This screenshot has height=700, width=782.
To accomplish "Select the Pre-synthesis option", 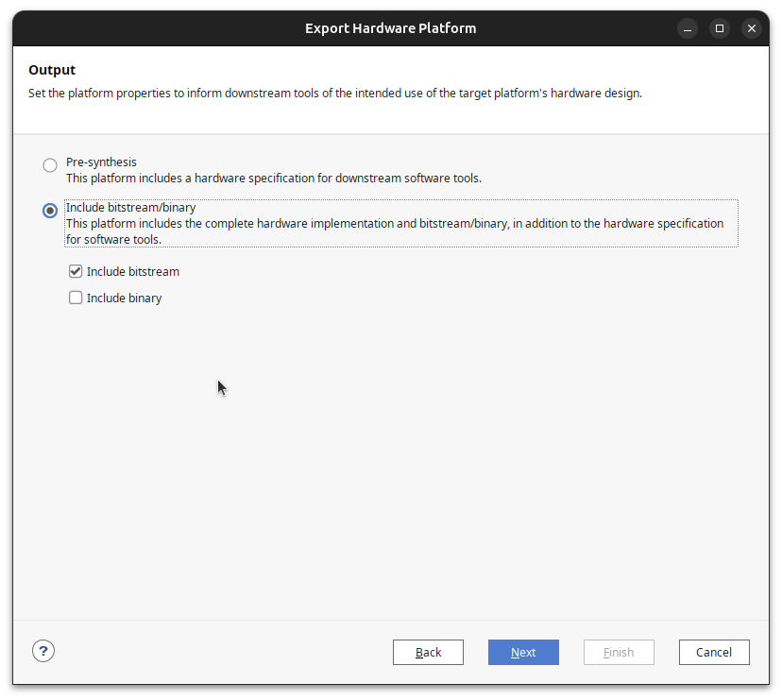I will (49, 164).
